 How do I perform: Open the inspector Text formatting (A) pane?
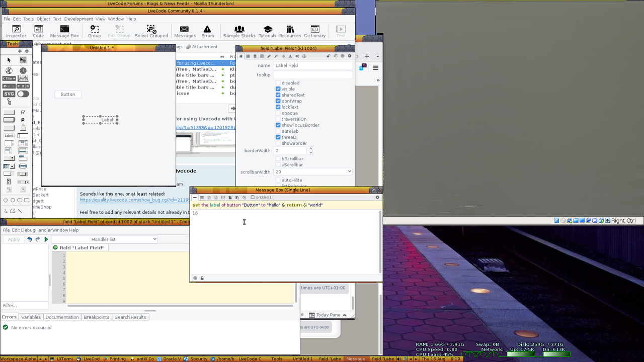[290, 56]
